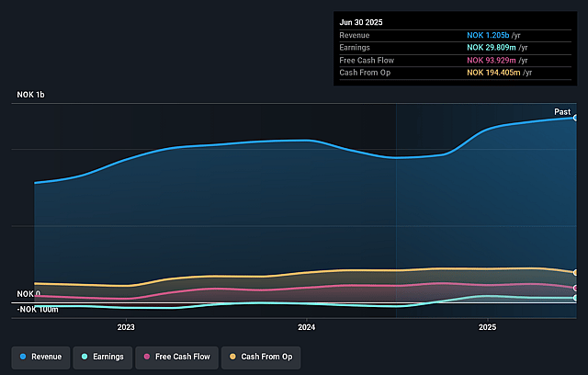Click the NOK 1.205b revenue value in the tooltip
This screenshot has height=375, width=588.
pos(492,34)
